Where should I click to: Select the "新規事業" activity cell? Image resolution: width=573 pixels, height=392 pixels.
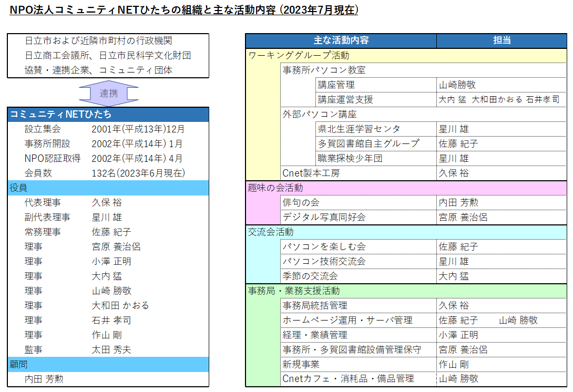[359, 364]
